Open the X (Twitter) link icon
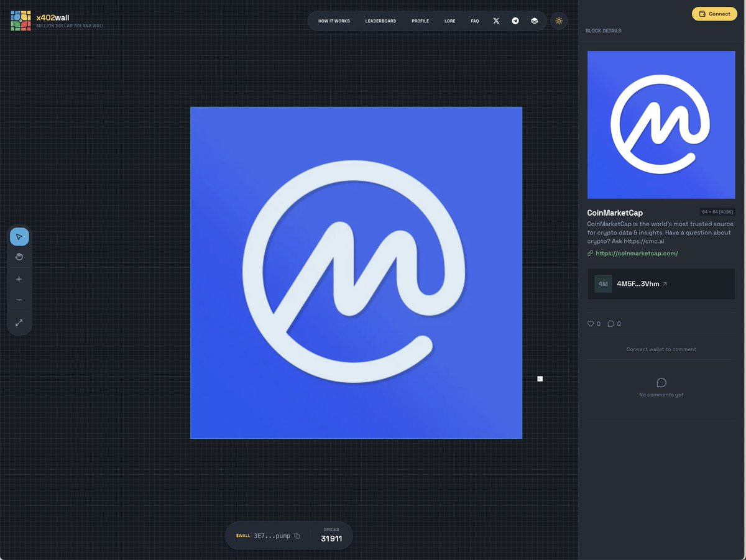746x560 pixels. coord(496,21)
